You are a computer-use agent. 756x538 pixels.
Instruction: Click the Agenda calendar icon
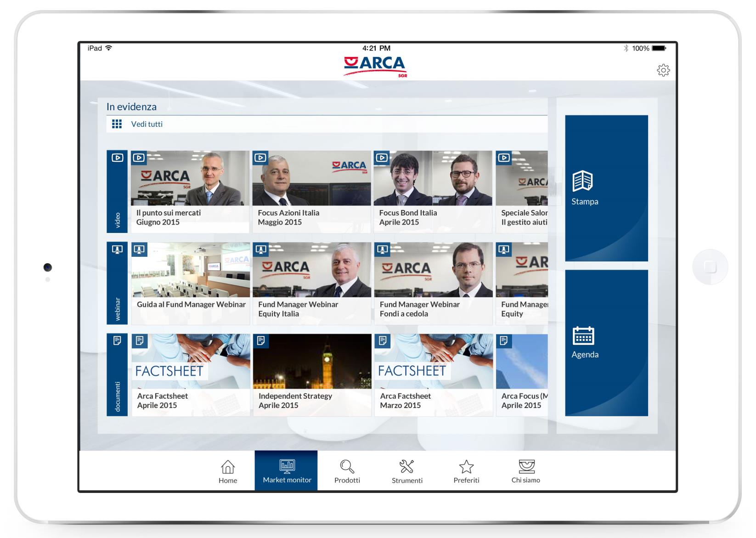point(583,336)
